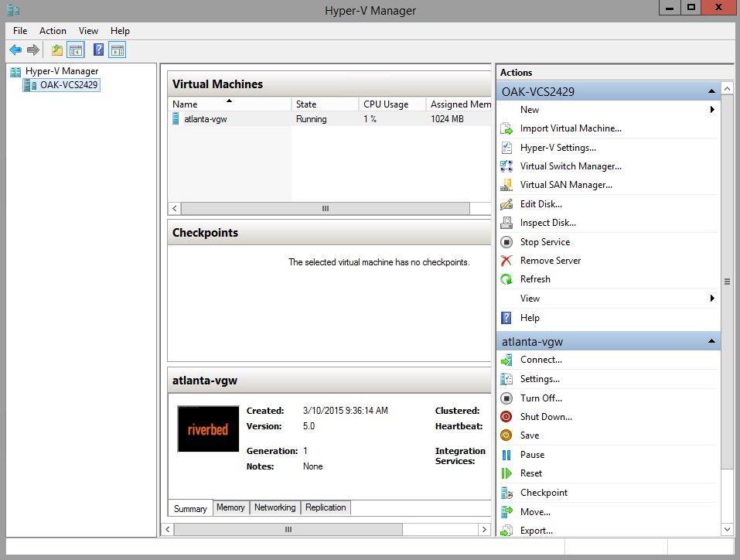Click the green Reset icon

click(x=506, y=473)
